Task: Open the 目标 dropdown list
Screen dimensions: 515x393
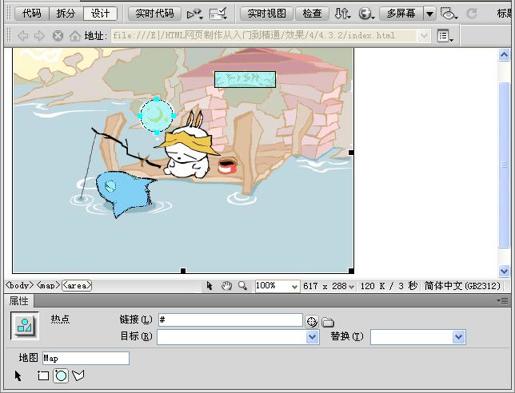Action: click(312, 337)
